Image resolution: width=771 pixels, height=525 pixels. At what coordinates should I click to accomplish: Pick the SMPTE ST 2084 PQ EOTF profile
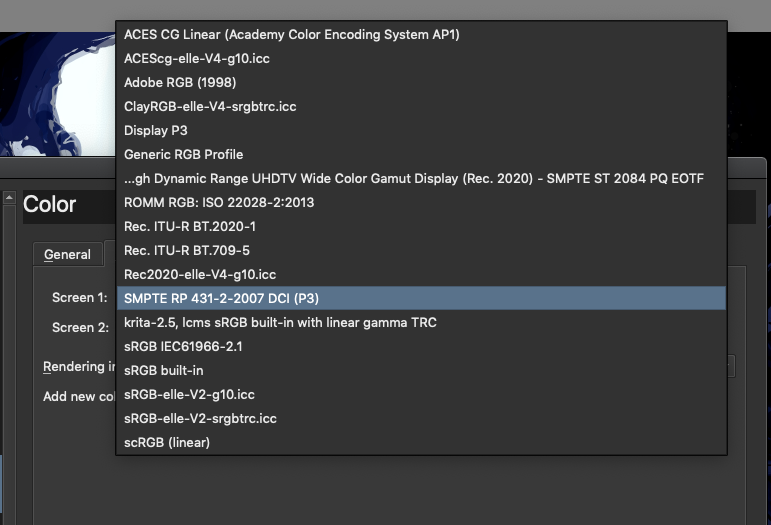(x=414, y=178)
